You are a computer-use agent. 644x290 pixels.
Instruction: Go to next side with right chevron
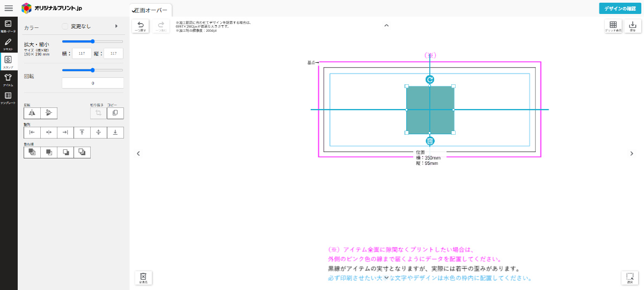632,154
